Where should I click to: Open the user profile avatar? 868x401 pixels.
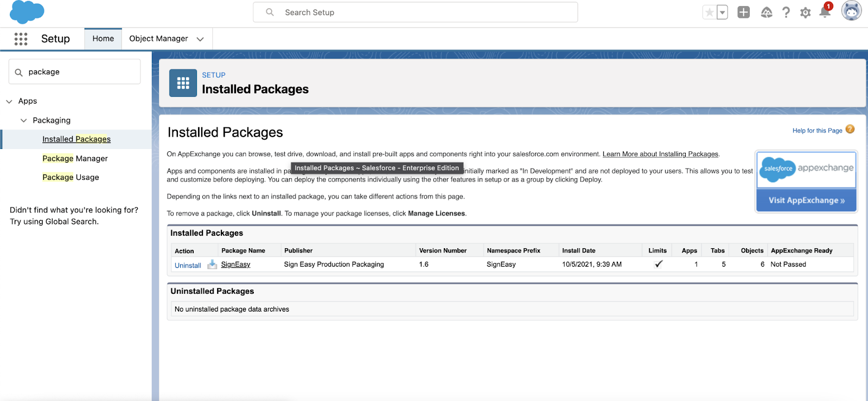(851, 11)
